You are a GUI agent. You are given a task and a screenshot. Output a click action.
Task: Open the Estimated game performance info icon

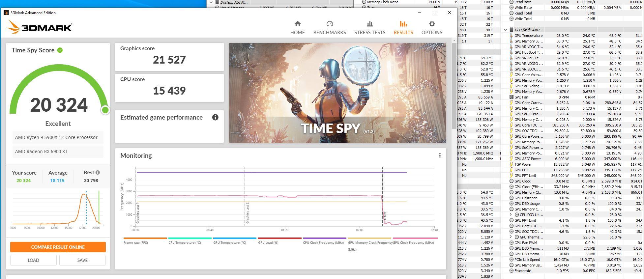[215, 117]
